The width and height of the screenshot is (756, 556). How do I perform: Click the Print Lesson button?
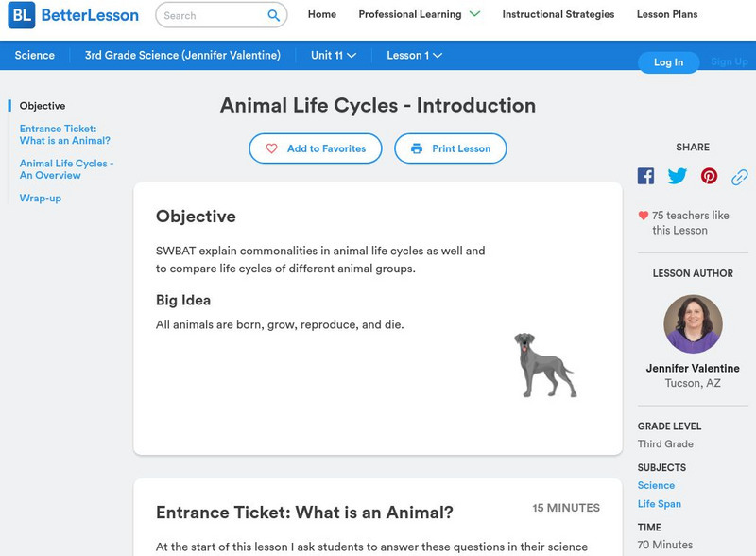click(451, 148)
